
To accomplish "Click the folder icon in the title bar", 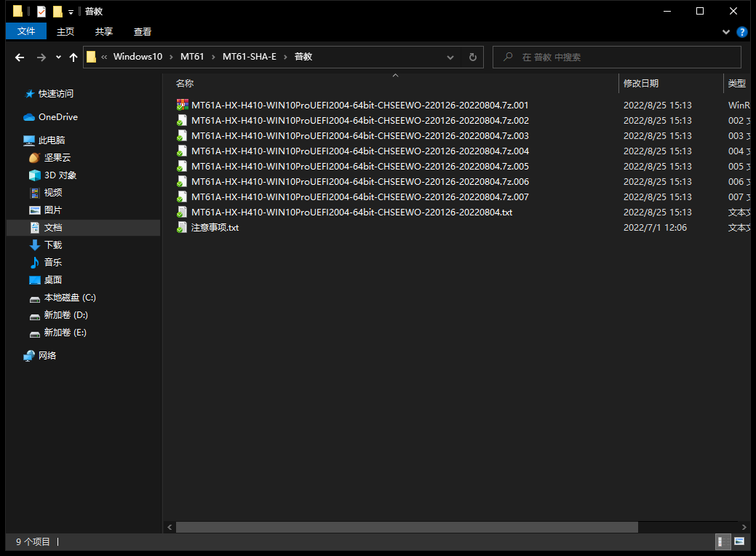I will [18, 11].
